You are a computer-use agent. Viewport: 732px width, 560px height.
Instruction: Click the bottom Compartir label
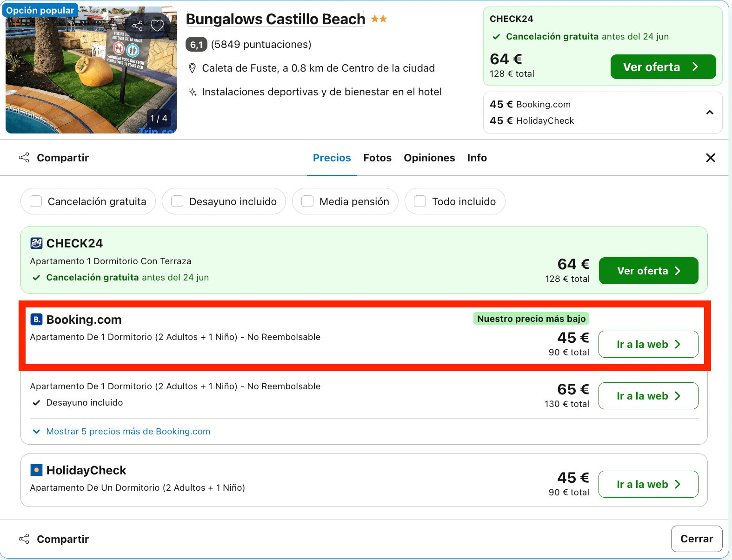point(63,539)
